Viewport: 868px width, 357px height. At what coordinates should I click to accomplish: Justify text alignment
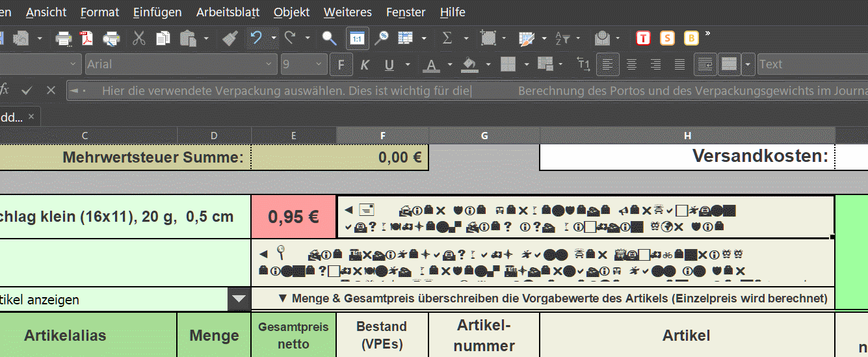coord(679,64)
